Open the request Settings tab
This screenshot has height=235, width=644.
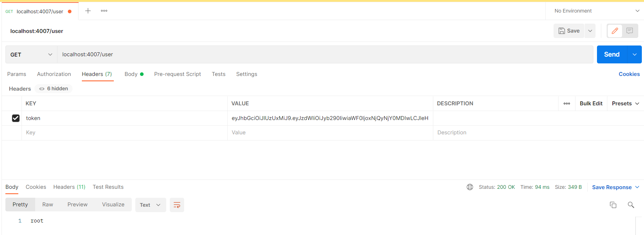[247, 74]
